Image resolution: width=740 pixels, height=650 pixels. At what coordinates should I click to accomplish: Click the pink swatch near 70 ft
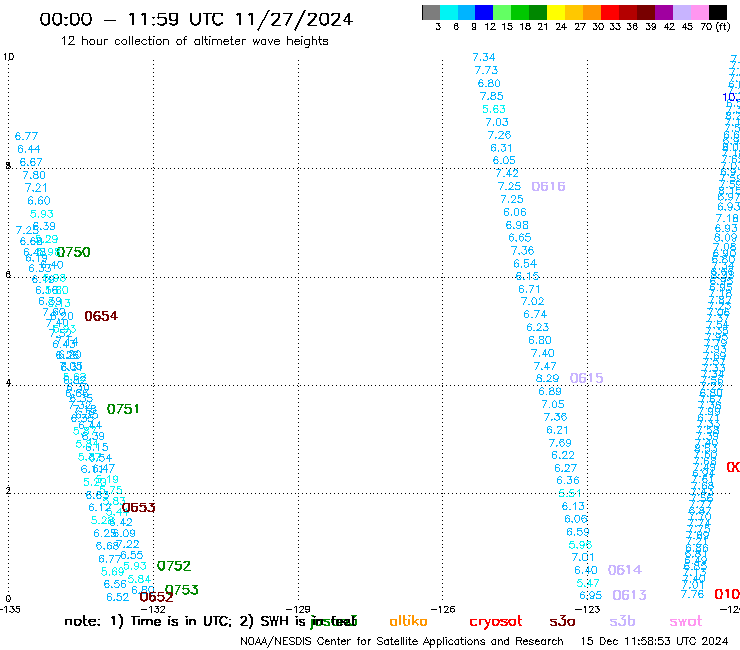pos(699,12)
